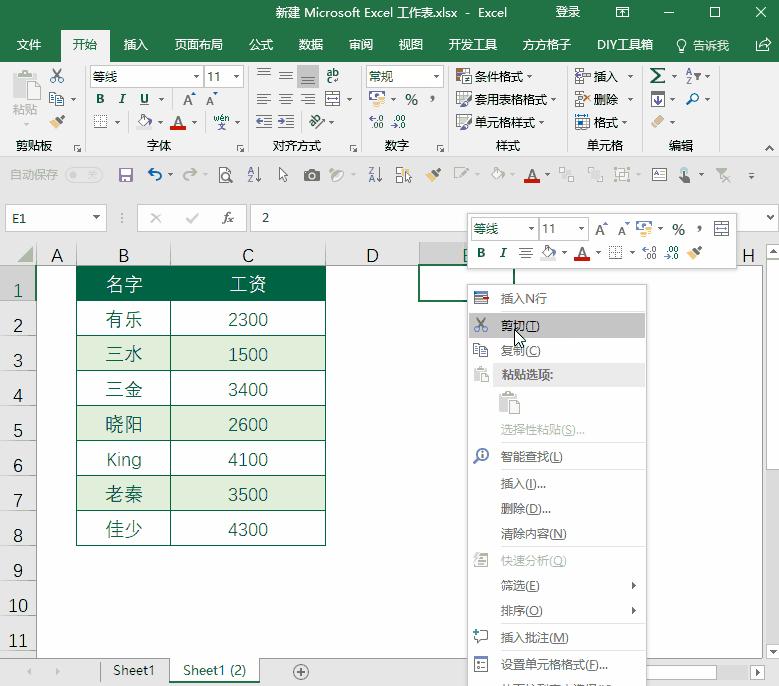Click the AutoSum sigma icon in the ribbon
Image resolution: width=779 pixels, height=686 pixels.
click(657, 76)
